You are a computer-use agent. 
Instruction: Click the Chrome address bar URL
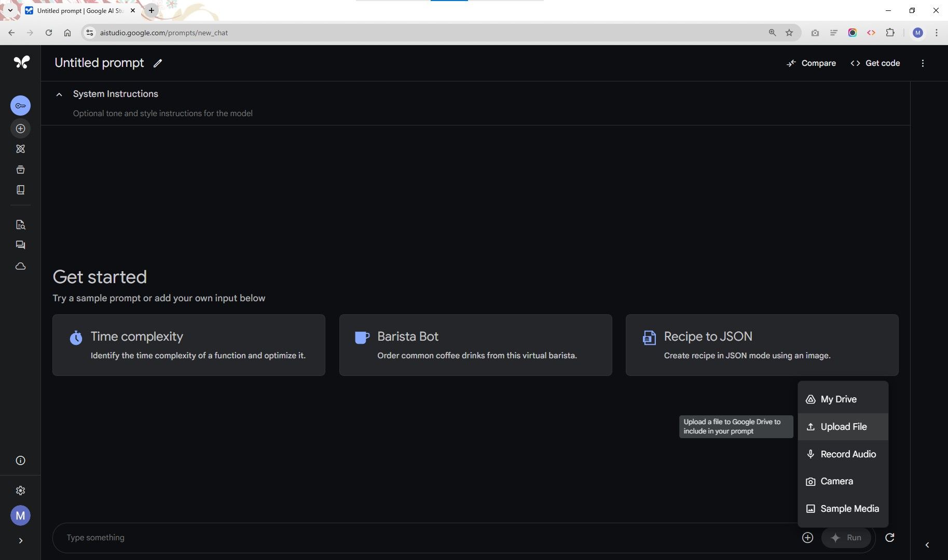click(164, 33)
